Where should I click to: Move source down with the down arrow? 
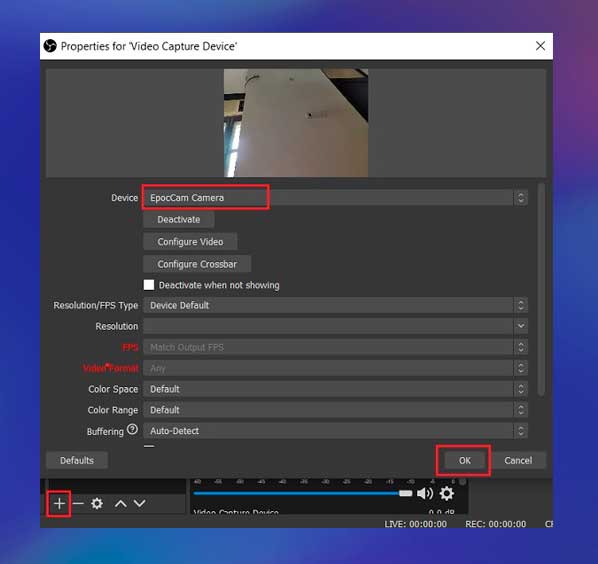(x=140, y=504)
